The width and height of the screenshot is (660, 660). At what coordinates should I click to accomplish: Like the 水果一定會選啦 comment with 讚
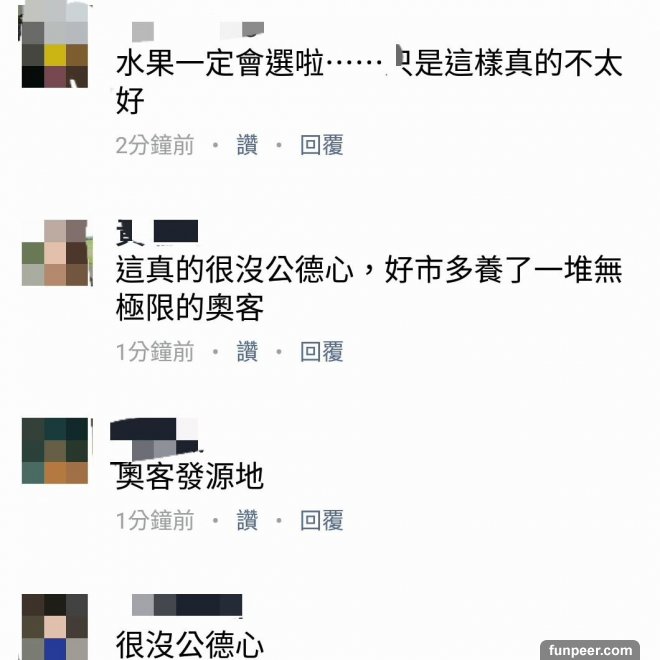tap(248, 145)
